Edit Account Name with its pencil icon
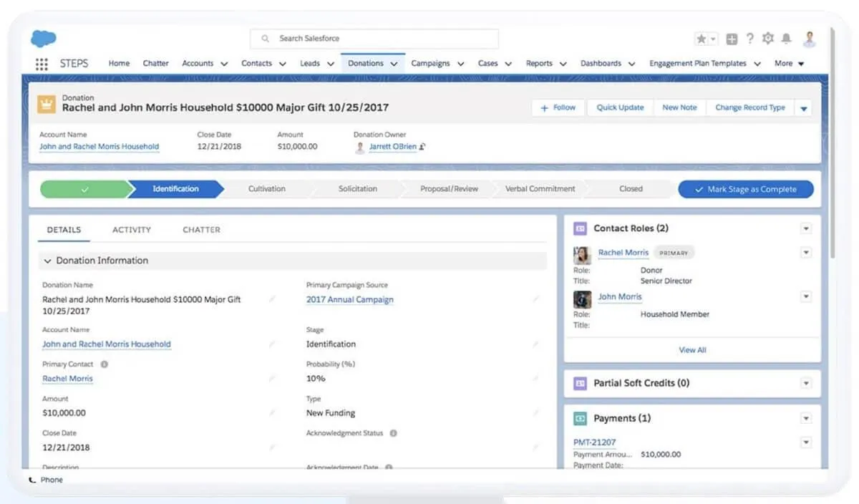859x504 pixels. click(x=271, y=344)
